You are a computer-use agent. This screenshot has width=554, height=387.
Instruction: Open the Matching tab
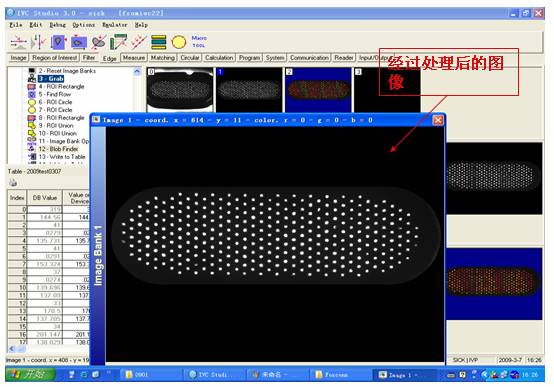click(163, 58)
